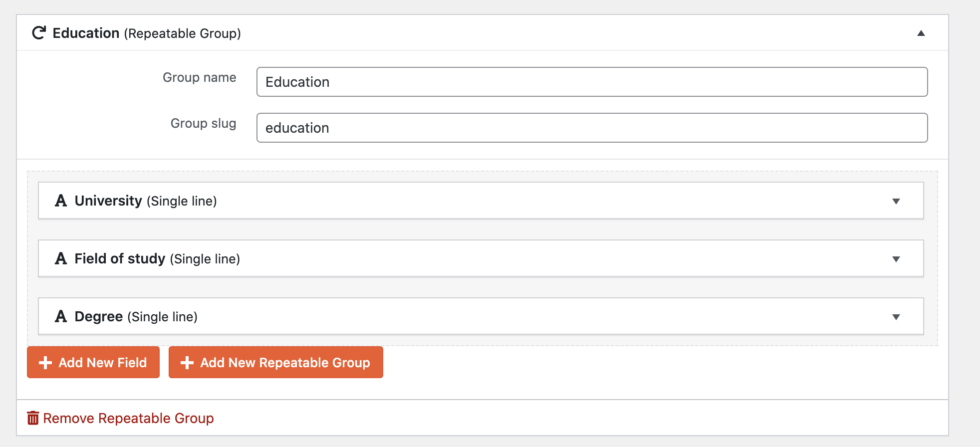Select the University (Single line) field row
This screenshot has height=447, width=980.
coord(481,201)
